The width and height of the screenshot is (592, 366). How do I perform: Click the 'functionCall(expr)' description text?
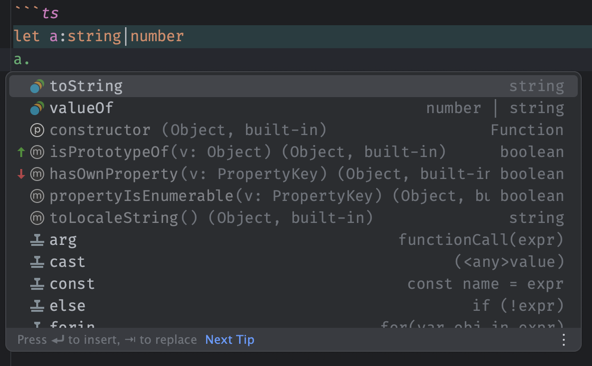click(481, 239)
